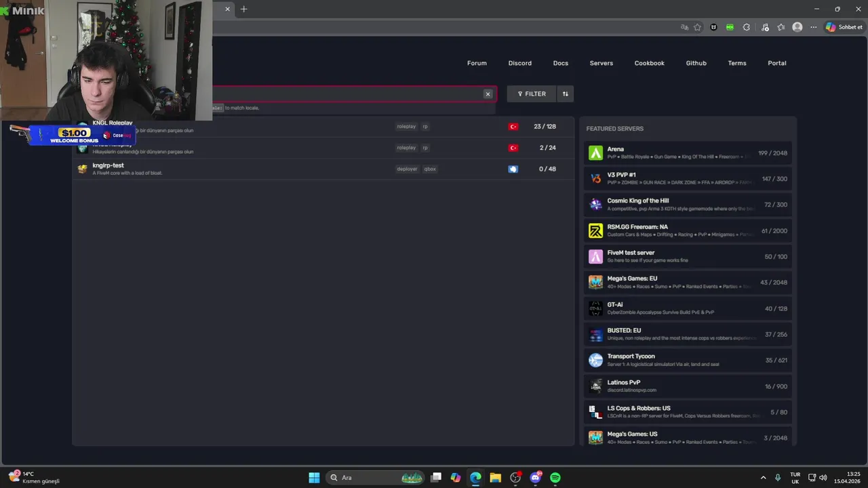Toggle the sort order arrows button

tap(566, 94)
